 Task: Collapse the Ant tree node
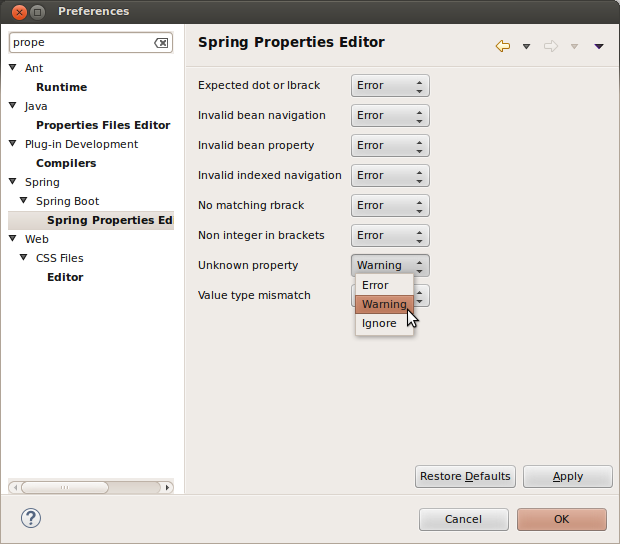(13, 68)
